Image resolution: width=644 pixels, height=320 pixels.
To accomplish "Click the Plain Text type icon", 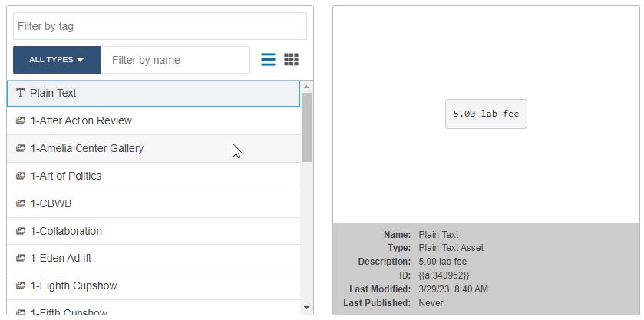I will click(x=21, y=94).
